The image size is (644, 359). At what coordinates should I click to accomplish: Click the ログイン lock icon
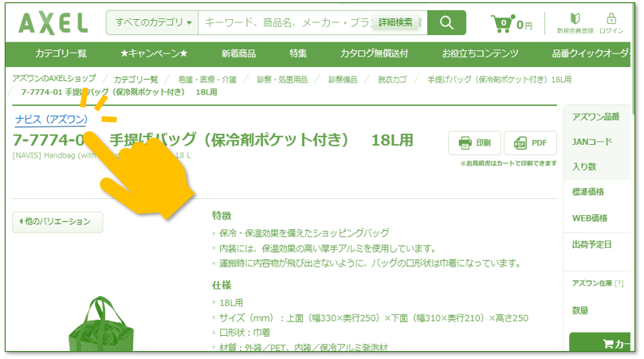click(611, 22)
